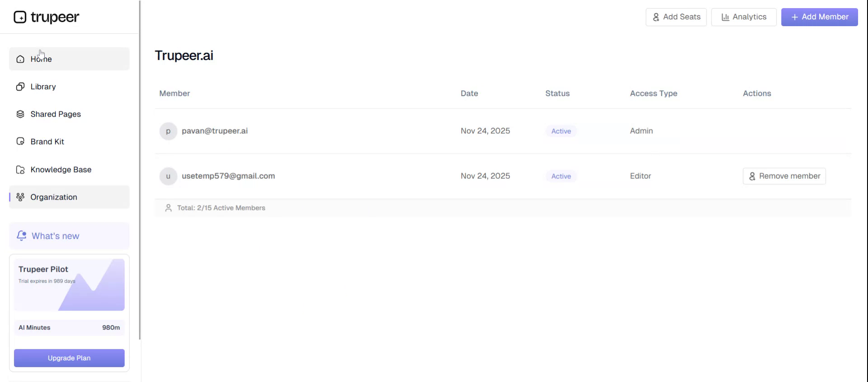Click the Active badge for pavan@trupeer.ai
The image size is (868, 382).
point(561,131)
